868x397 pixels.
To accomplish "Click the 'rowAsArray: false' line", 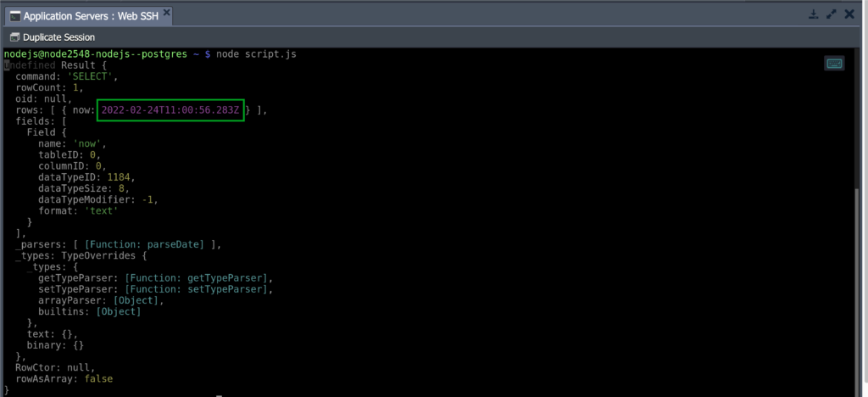I will [64, 378].
